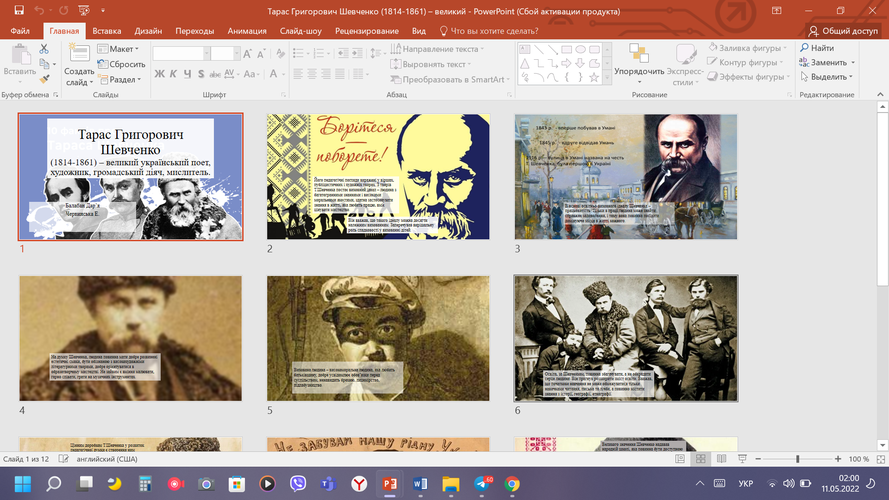
Task: Toggle bold Ж formatting
Action: point(159,74)
